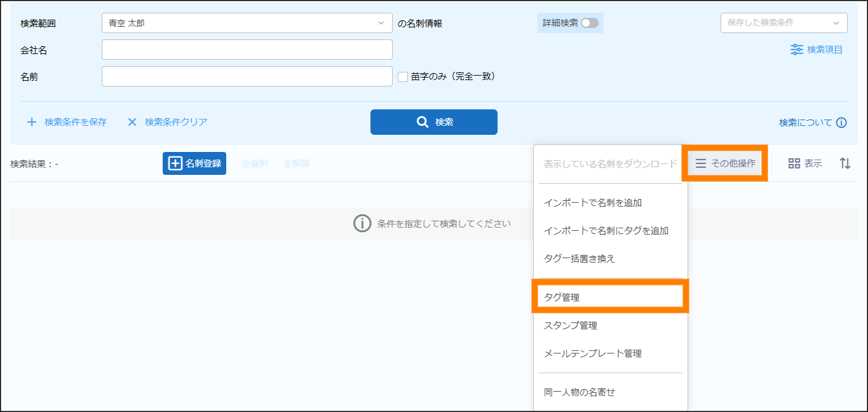Choose メールテンプレート管理 menu entry
Image resolution: width=868 pixels, height=412 pixels.
(x=593, y=354)
